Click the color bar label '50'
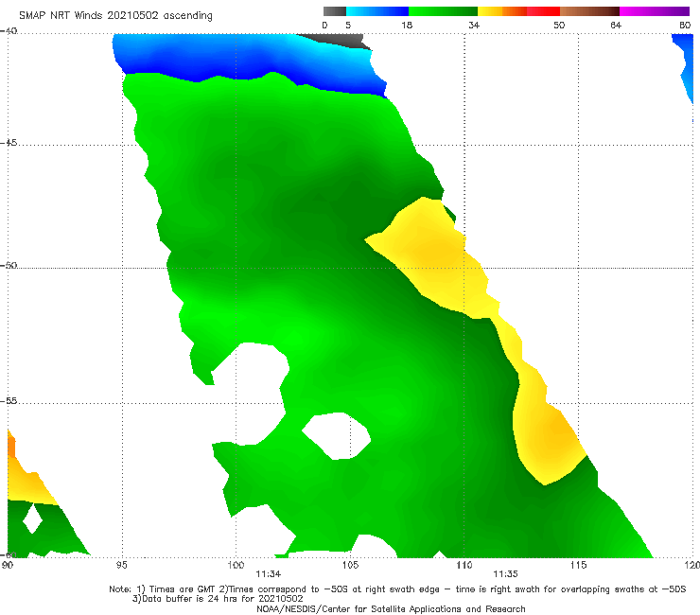Viewport: 700px width, 615px height. (559, 26)
